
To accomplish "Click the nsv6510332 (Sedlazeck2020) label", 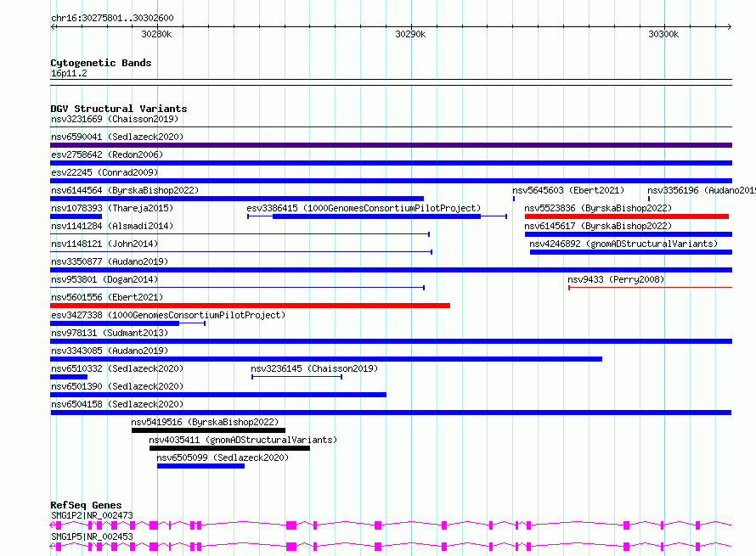I will click(x=117, y=368).
